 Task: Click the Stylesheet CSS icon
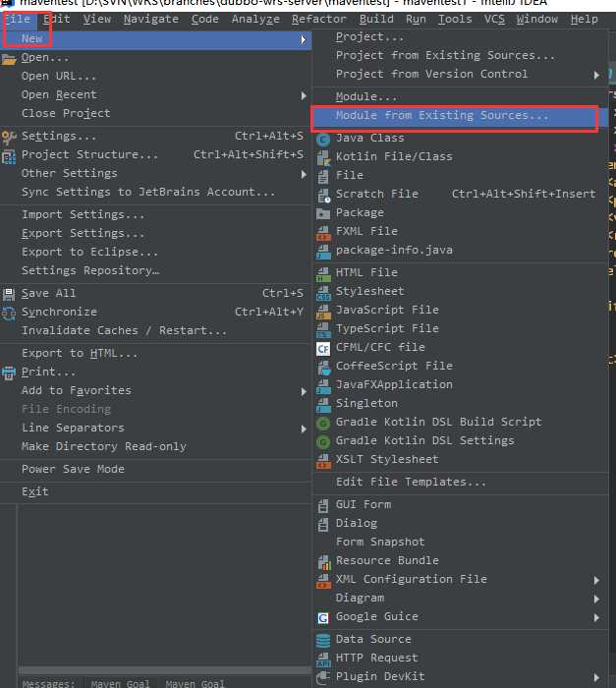[x=323, y=293]
